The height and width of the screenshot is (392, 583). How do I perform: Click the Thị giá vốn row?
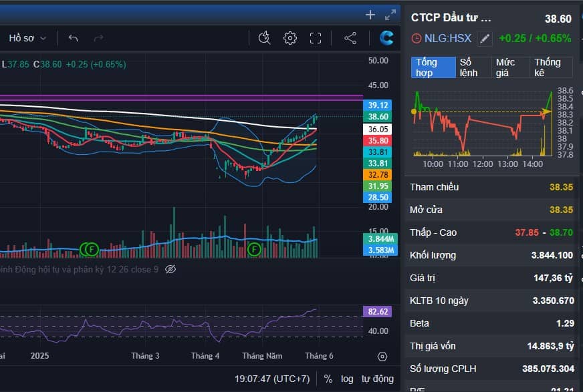pos(491,347)
